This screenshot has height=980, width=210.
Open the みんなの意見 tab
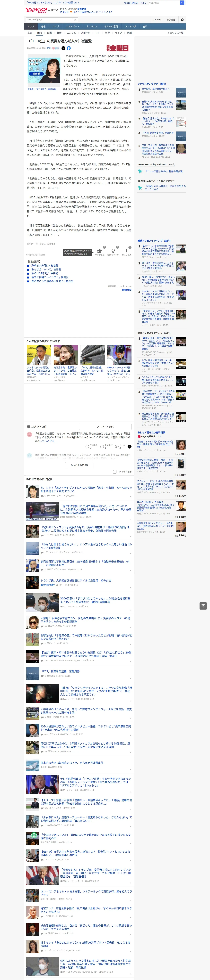111,27
